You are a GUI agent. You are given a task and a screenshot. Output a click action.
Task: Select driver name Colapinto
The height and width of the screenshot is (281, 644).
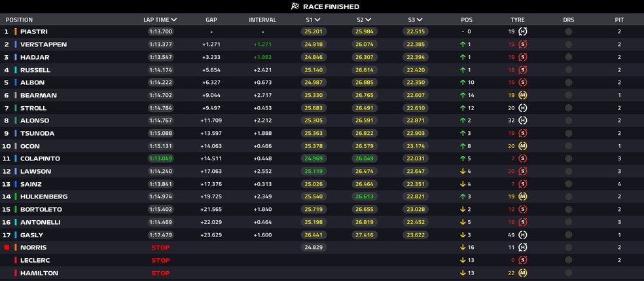41,159
